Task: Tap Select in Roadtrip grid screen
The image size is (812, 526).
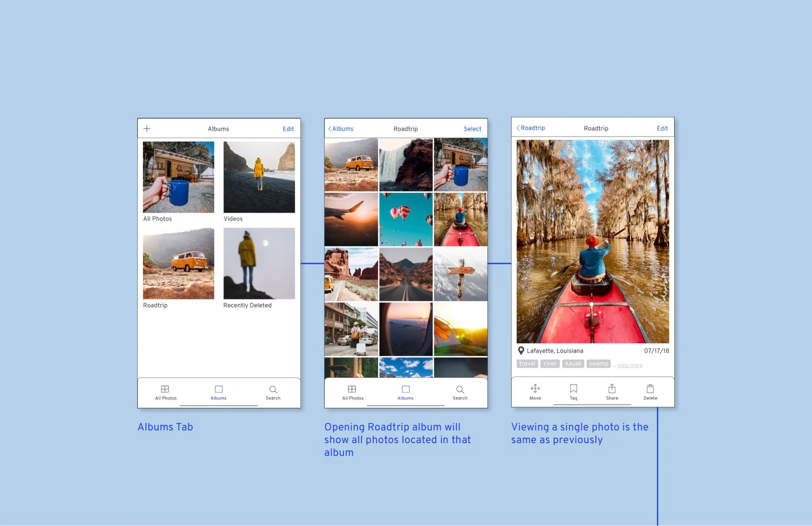Action: pos(473,129)
